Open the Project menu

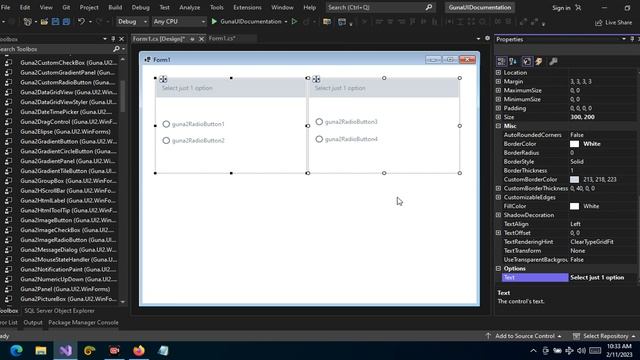click(x=89, y=7)
